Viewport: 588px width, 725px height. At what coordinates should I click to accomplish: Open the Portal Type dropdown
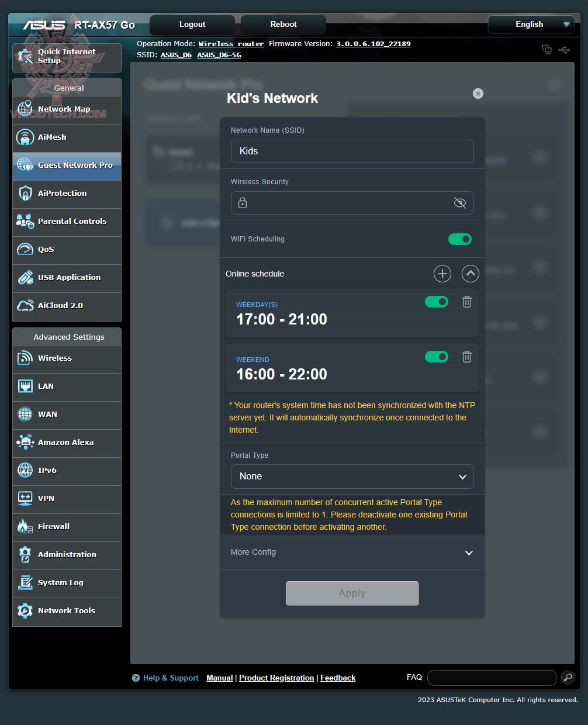pyautogui.click(x=352, y=477)
